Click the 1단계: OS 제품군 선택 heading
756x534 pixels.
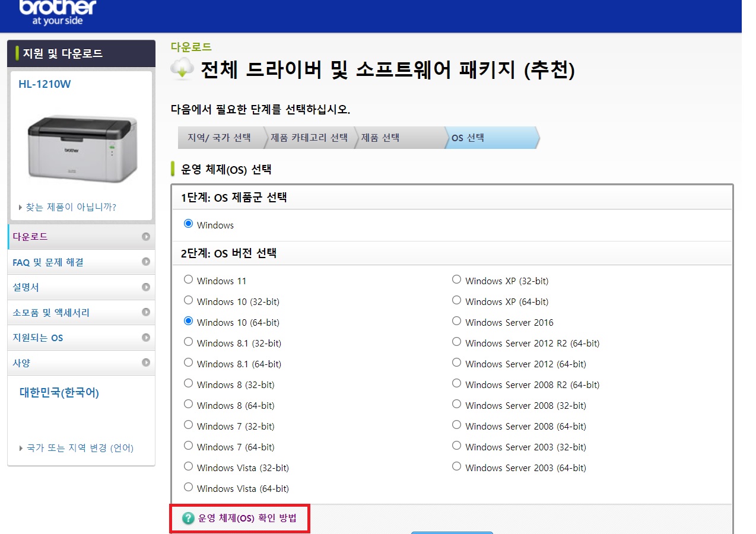[234, 198]
